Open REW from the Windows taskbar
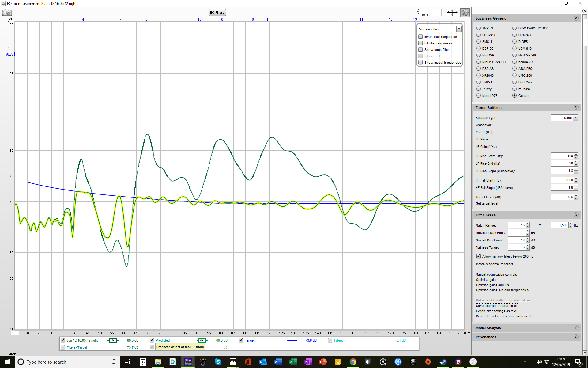The width and height of the screenshot is (588, 368). (188, 362)
